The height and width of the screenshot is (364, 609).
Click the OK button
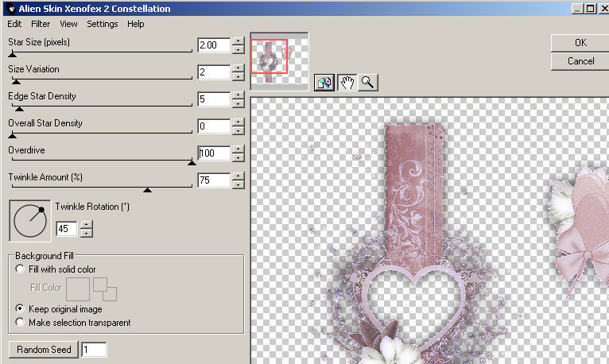[x=580, y=43]
